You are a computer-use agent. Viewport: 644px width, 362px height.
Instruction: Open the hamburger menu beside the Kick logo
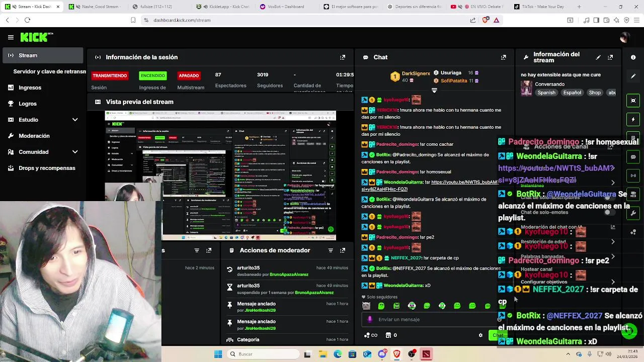click(x=11, y=37)
